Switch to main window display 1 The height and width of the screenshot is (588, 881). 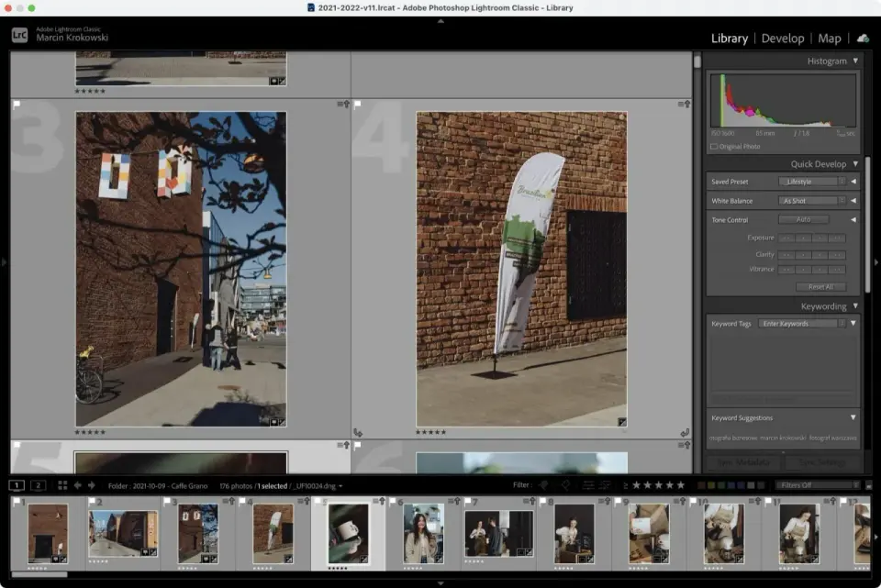pos(17,485)
